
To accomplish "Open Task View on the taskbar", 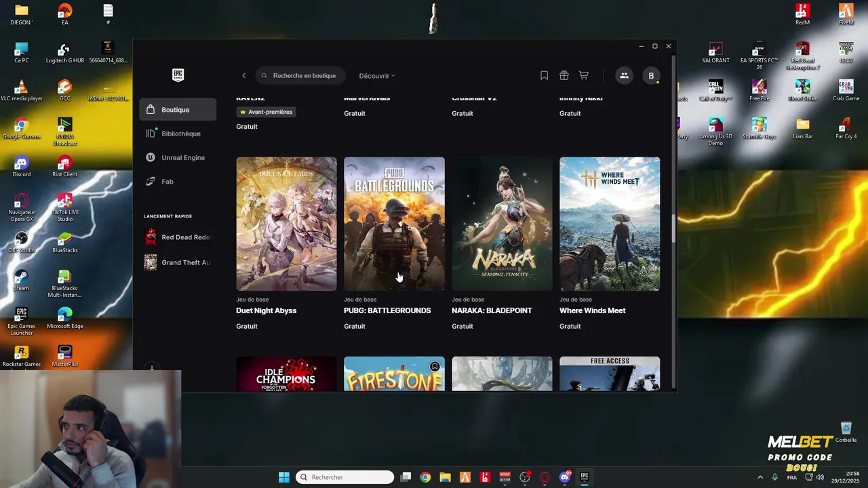I will click(406, 477).
